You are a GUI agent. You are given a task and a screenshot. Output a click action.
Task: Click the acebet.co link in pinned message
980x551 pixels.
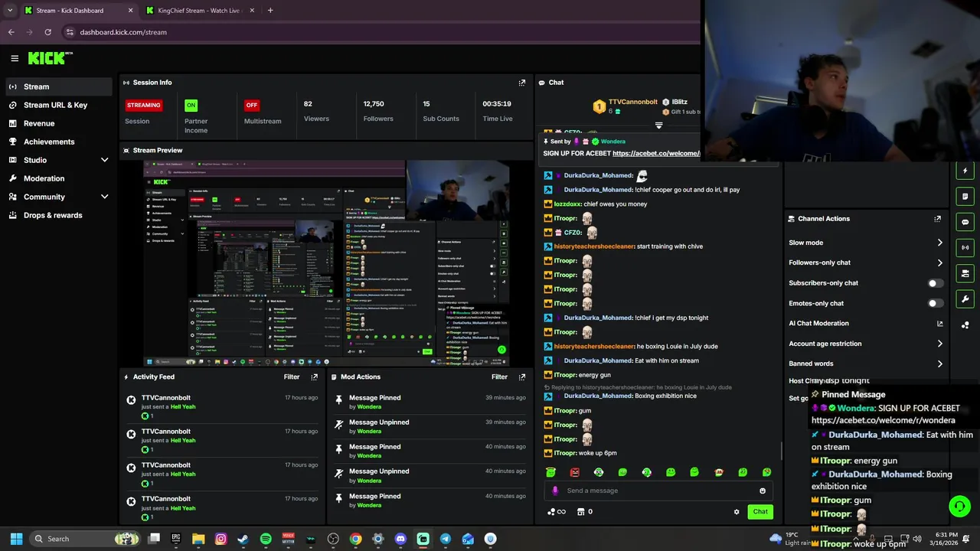656,153
